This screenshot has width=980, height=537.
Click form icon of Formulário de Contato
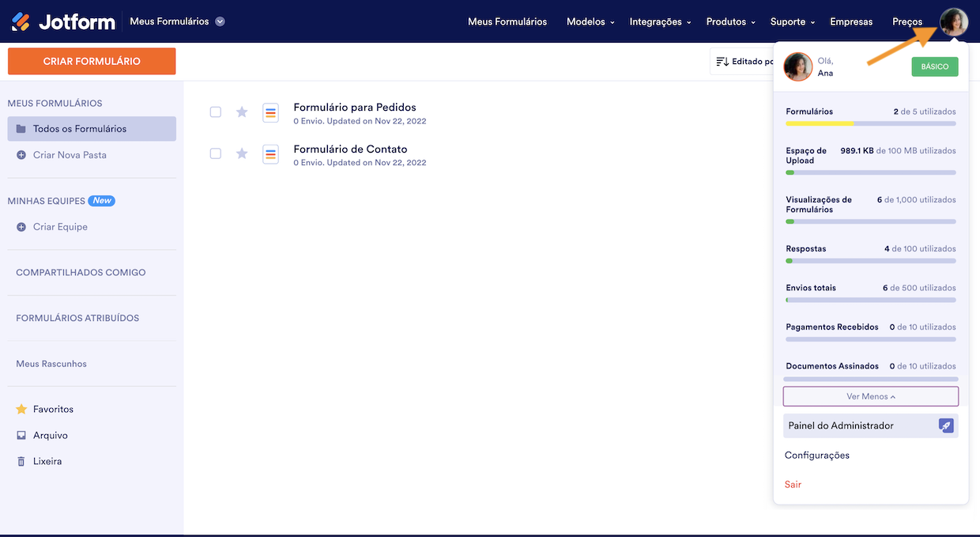click(271, 154)
